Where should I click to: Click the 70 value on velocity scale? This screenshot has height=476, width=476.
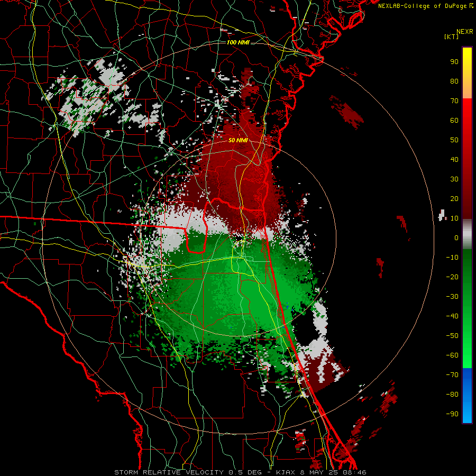pos(454,101)
